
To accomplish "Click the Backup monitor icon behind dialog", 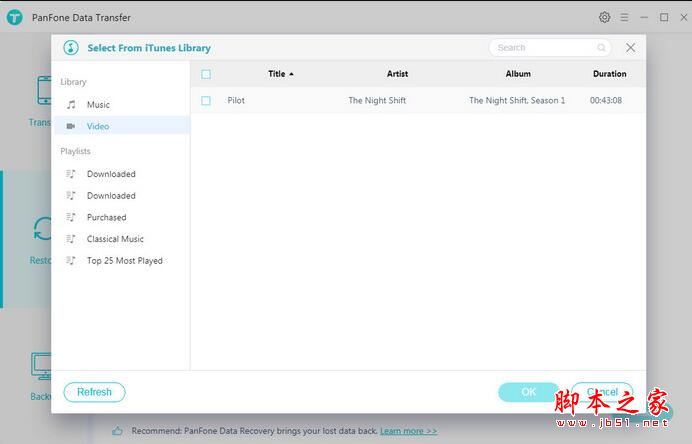I will (x=41, y=366).
